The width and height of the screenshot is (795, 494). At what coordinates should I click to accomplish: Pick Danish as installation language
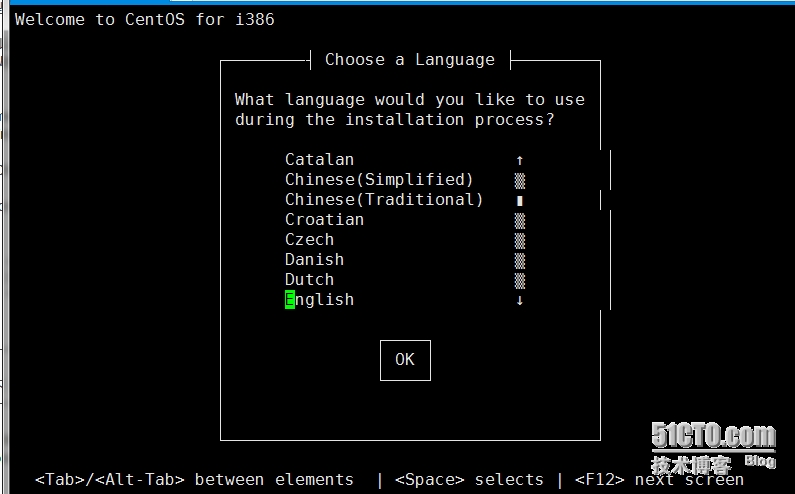[314, 260]
